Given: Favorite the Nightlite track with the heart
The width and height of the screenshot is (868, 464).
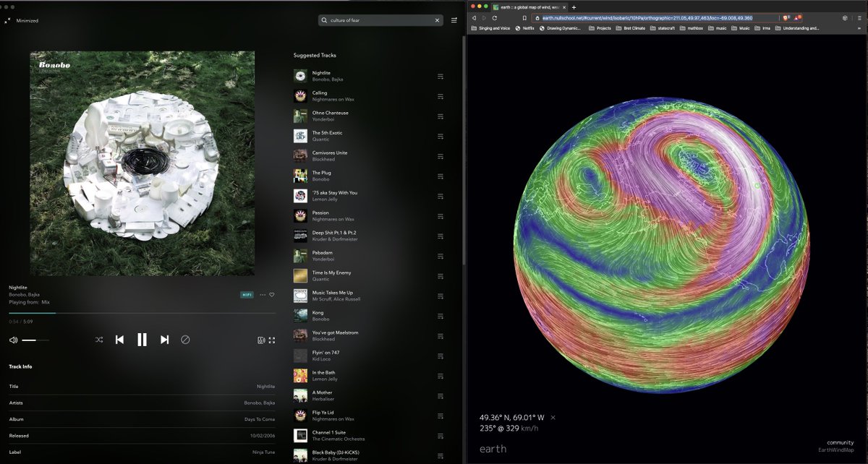Looking at the screenshot, I should [272, 295].
